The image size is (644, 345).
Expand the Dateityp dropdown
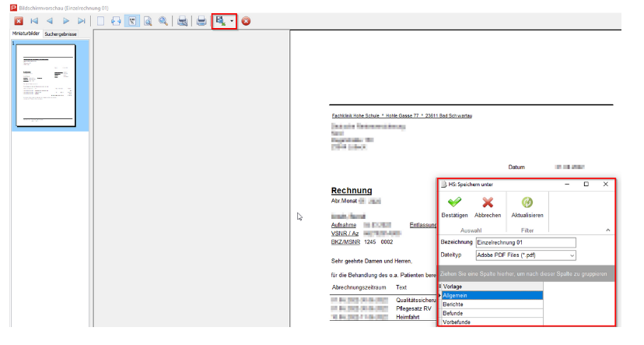click(x=572, y=255)
